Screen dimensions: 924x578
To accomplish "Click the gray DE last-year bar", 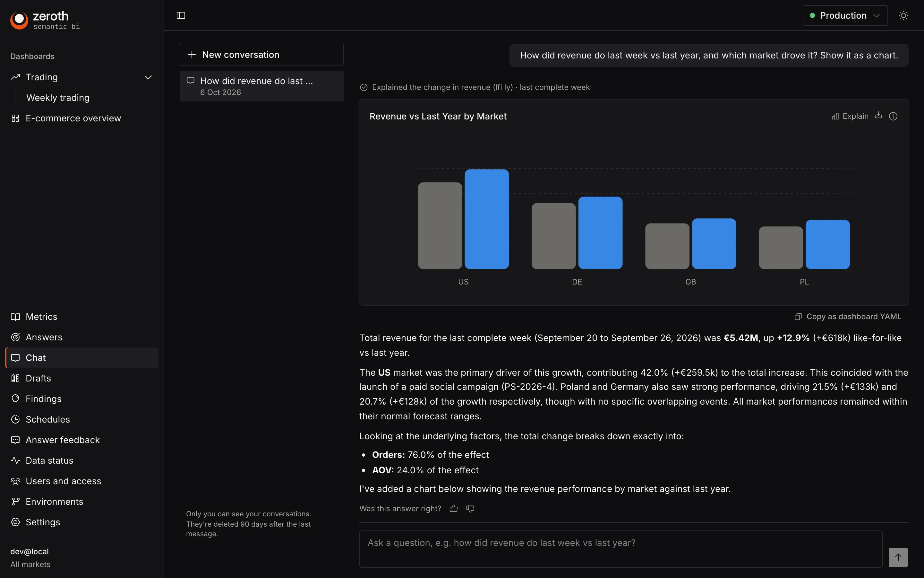I will click(x=554, y=236).
